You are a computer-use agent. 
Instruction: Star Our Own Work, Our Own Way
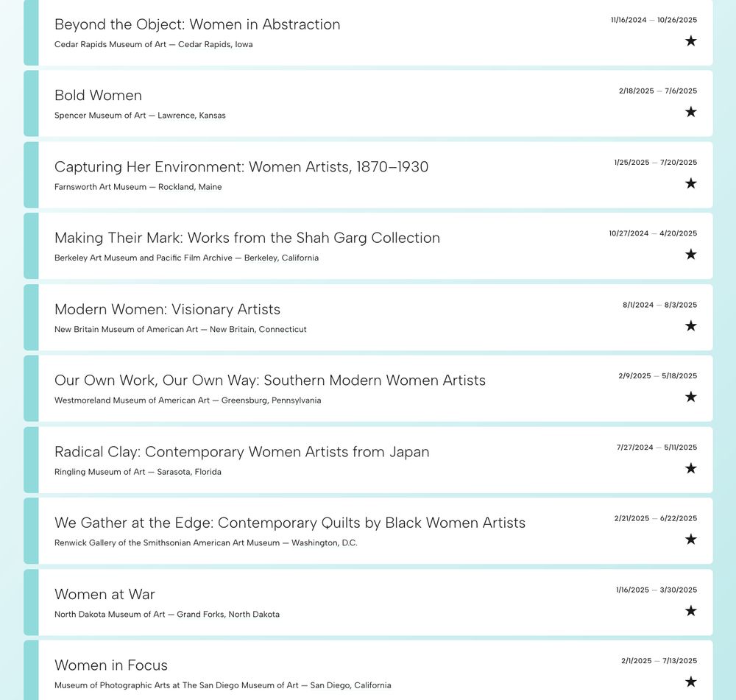pos(690,397)
